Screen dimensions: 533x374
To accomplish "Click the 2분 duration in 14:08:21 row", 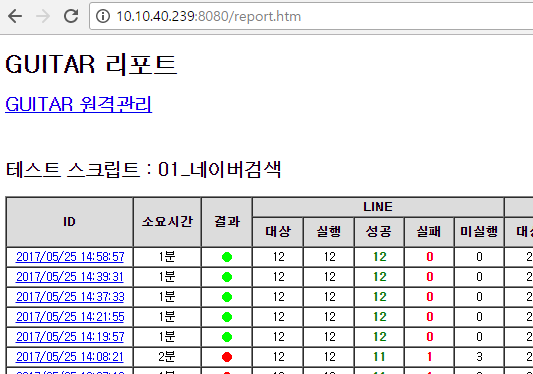I will (x=167, y=357).
